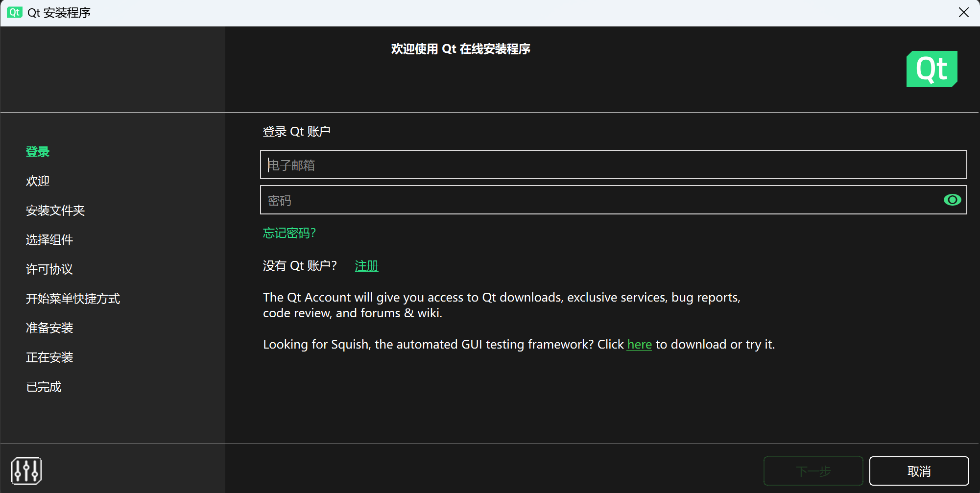Select the 欢迎 step in the sidebar
This screenshot has width=980, height=493.
point(37,181)
